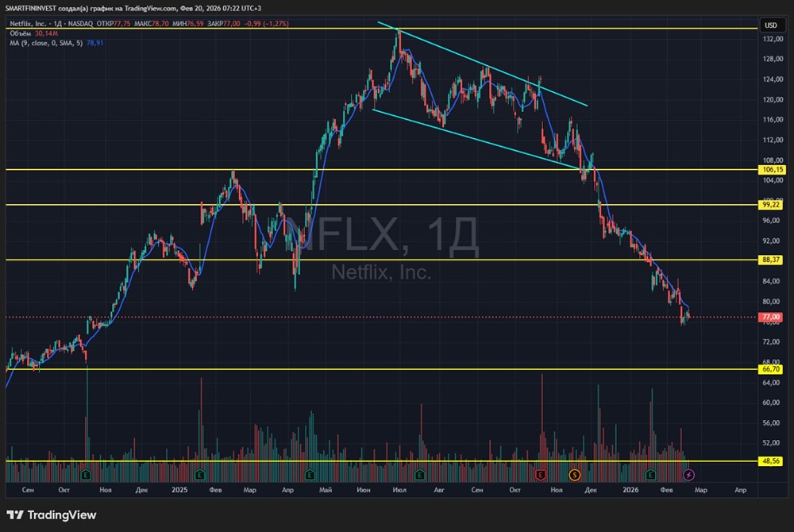This screenshot has width=794, height=532.
Task: Select the 88,37 horizontal line price label
Action: coord(771,260)
